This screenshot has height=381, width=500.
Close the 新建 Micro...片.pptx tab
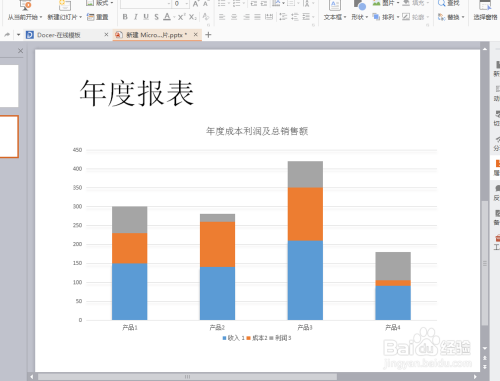196,34
